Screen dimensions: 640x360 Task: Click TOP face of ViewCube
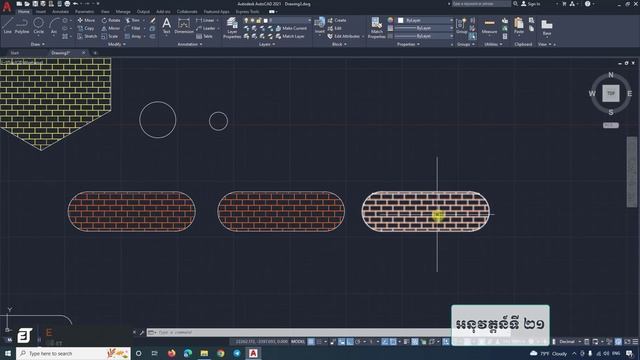(x=611, y=93)
